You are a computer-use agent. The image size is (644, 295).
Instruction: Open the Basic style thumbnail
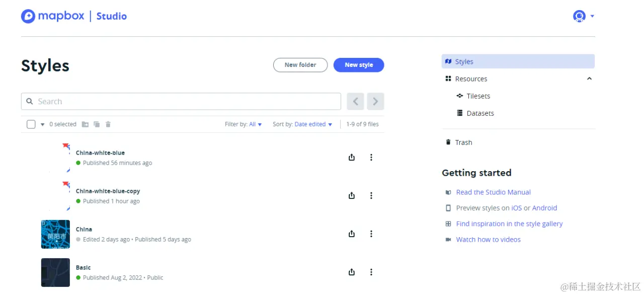point(55,272)
